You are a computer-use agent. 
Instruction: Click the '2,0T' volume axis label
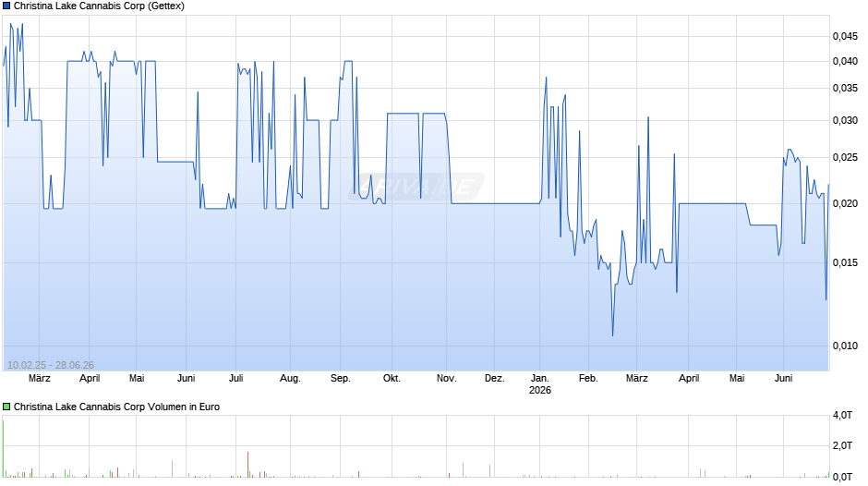pyautogui.click(x=842, y=445)
